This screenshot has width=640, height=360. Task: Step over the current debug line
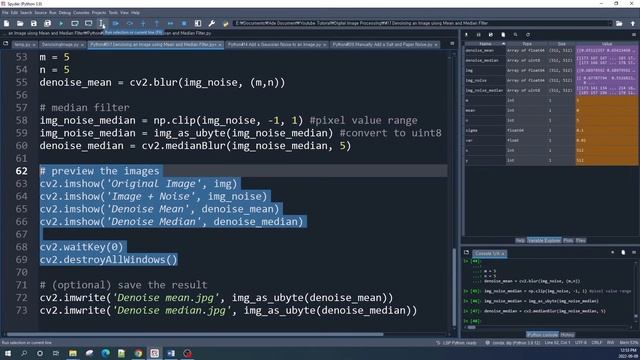tap(129, 24)
